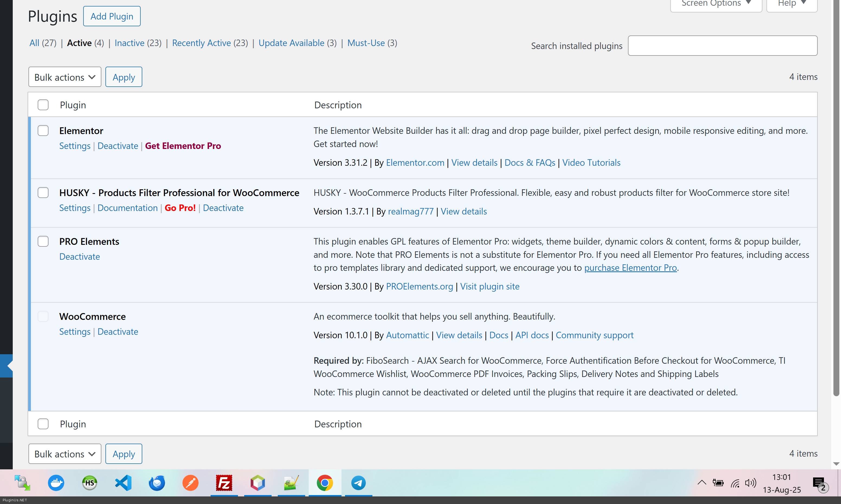Launch Visual Studio Code from taskbar
The width and height of the screenshot is (841, 504).
pos(123,483)
